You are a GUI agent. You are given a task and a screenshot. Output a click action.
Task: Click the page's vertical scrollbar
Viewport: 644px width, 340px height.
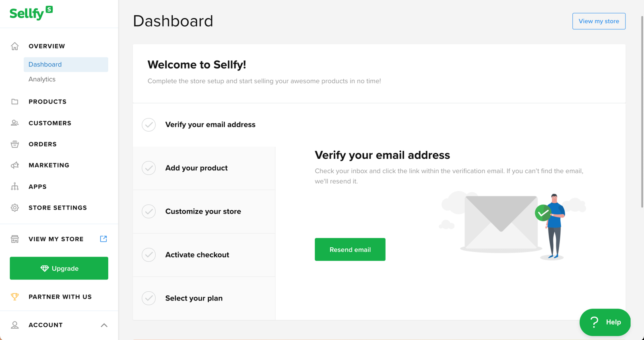point(642,113)
